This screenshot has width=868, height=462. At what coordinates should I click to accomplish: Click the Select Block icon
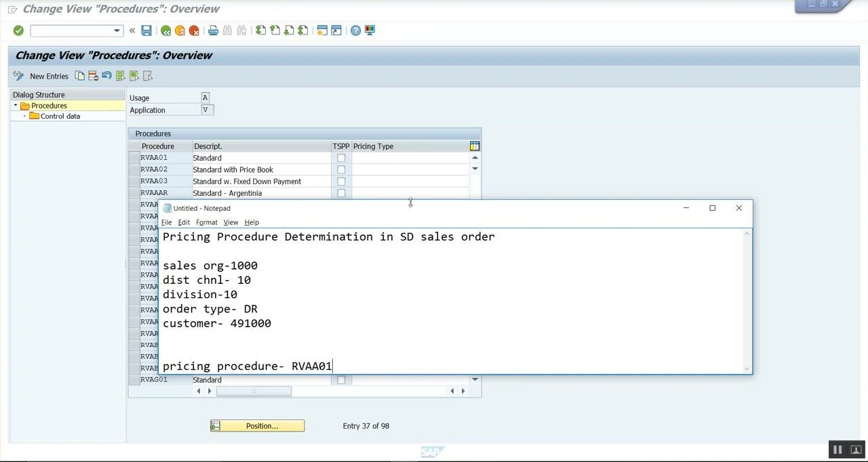click(x=134, y=76)
